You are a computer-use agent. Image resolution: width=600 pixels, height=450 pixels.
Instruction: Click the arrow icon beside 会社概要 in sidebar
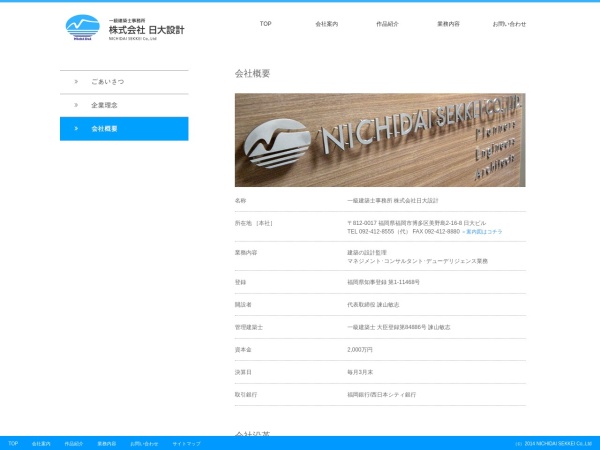click(x=76, y=129)
